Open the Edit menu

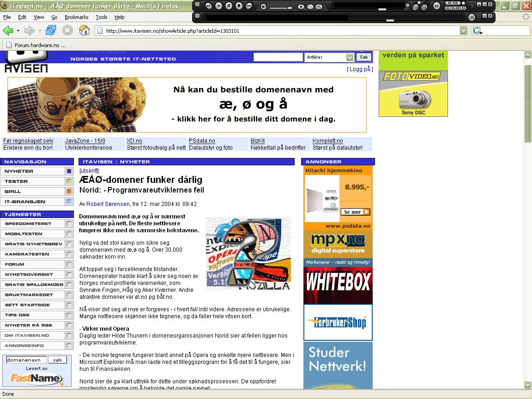[x=22, y=17]
